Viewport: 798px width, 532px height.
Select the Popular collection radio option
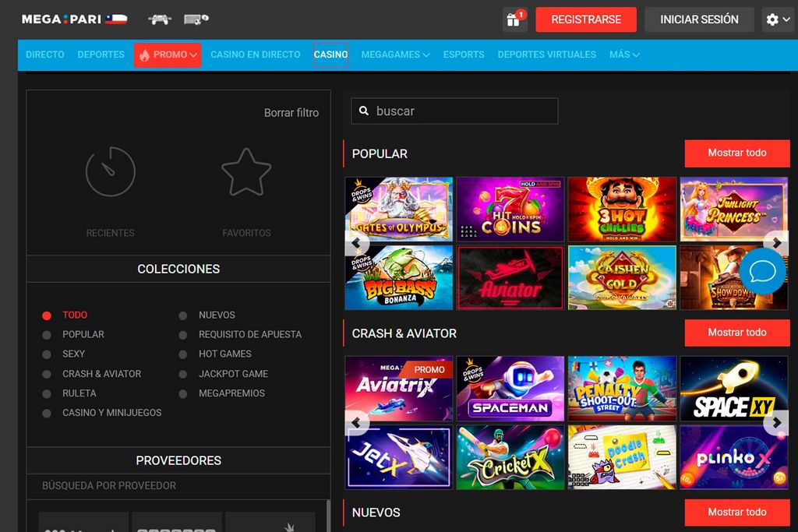pyautogui.click(x=47, y=335)
